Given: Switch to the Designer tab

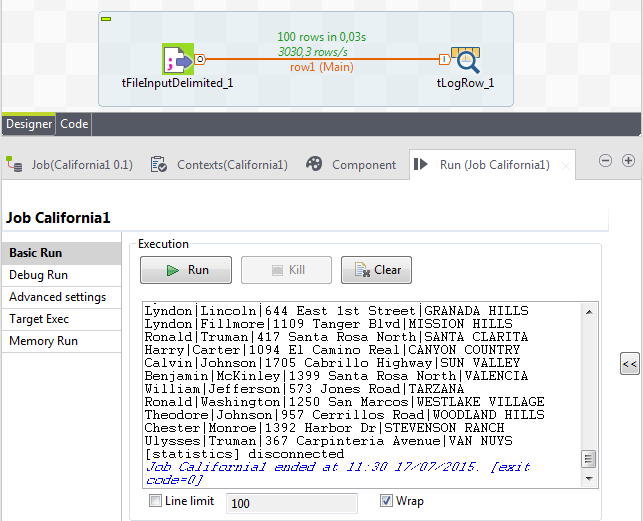Looking at the screenshot, I should [29, 124].
